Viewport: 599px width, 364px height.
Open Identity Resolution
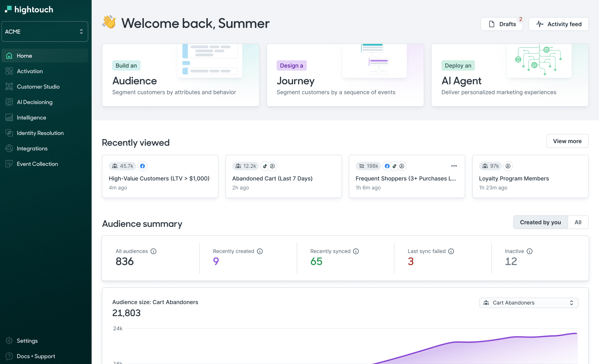click(40, 133)
